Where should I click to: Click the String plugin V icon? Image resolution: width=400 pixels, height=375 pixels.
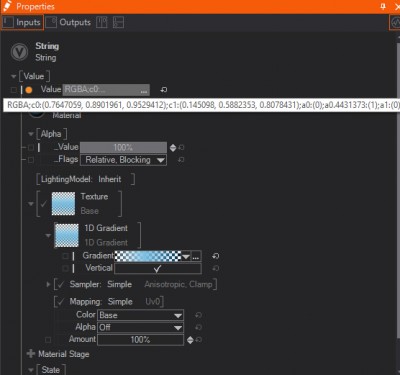coord(19,52)
